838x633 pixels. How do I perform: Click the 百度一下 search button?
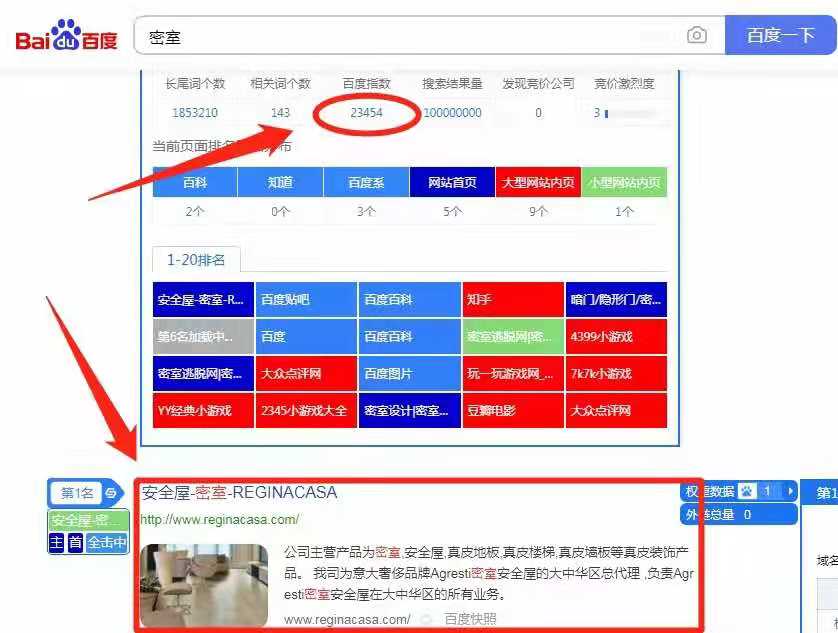coord(780,36)
